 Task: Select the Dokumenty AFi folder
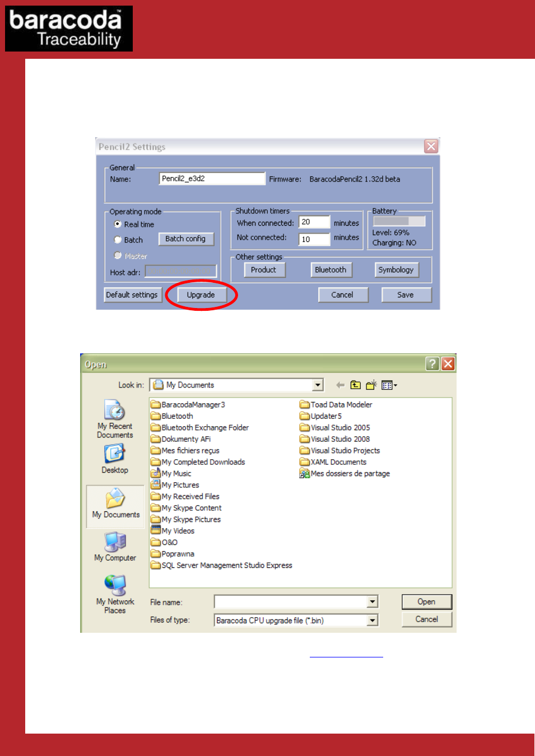pos(181,439)
